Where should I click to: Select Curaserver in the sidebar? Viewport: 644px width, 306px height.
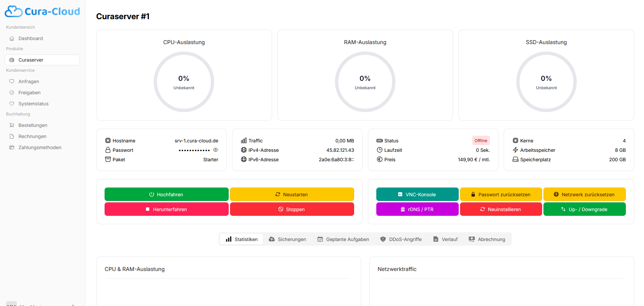coord(31,60)
